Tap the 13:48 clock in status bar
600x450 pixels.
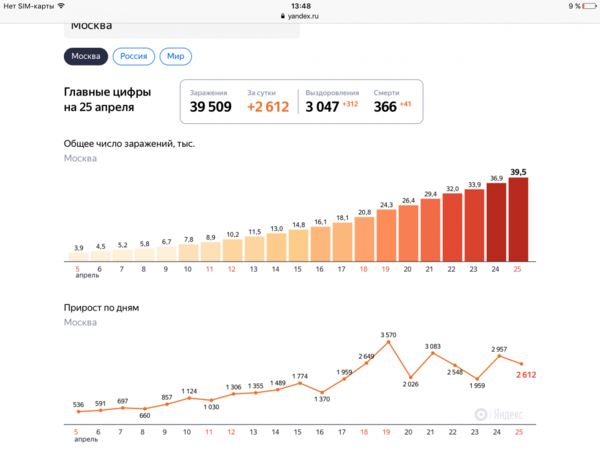300,6
